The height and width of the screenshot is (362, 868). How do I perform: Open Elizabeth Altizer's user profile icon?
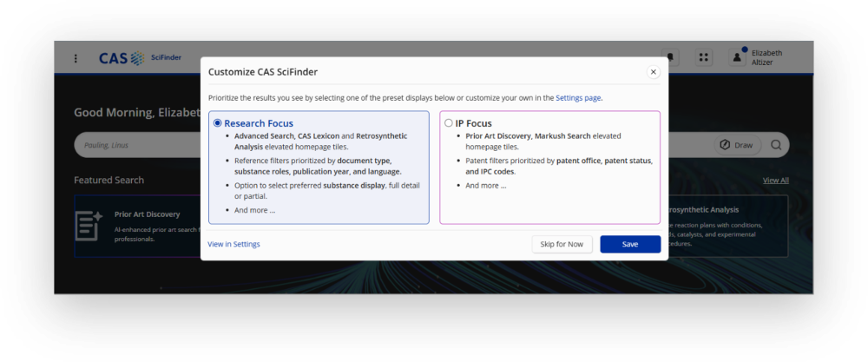(737, 57)
